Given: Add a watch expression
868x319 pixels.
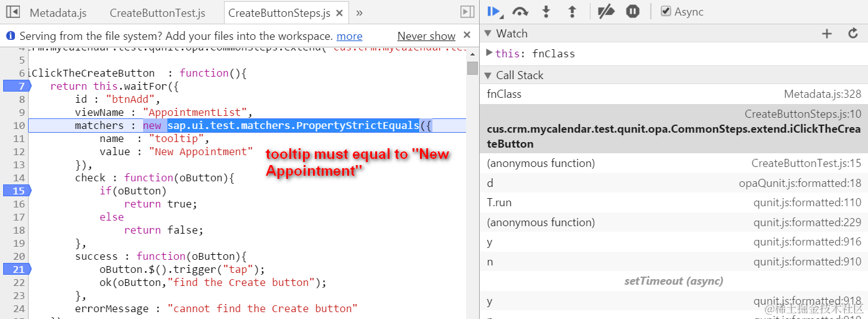Looking at the screenshot, I should point(826,34).
